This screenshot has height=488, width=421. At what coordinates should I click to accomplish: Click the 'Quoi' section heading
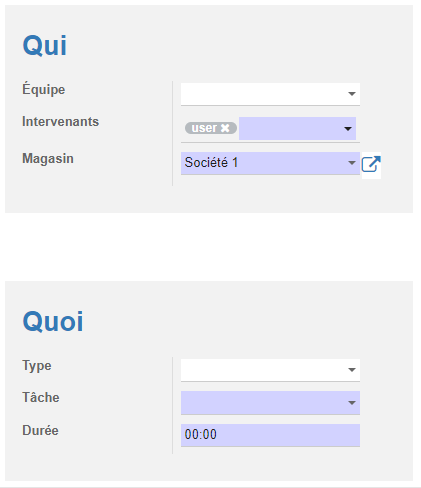tap(53, 321)
